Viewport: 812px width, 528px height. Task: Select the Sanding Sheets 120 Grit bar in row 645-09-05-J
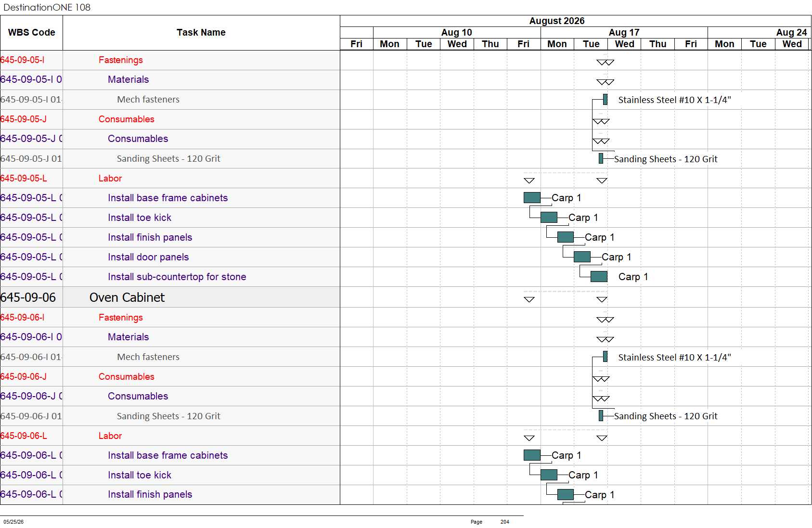(601, 158)
